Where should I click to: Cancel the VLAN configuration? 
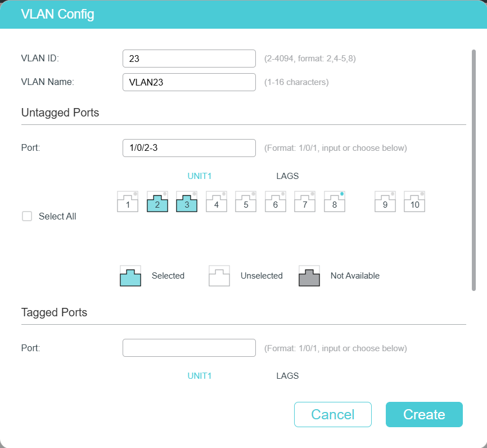(332, 415)
